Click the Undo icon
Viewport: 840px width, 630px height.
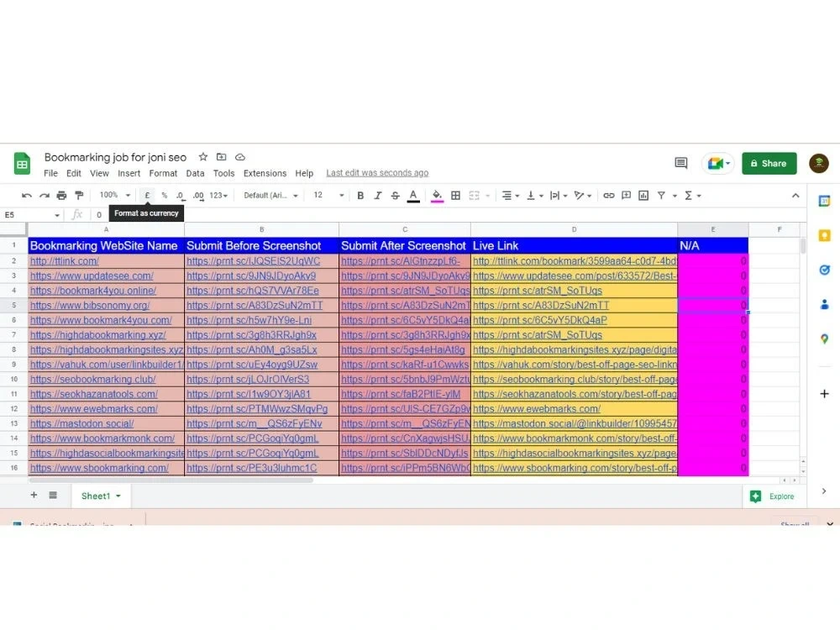[x=27, y=196]
